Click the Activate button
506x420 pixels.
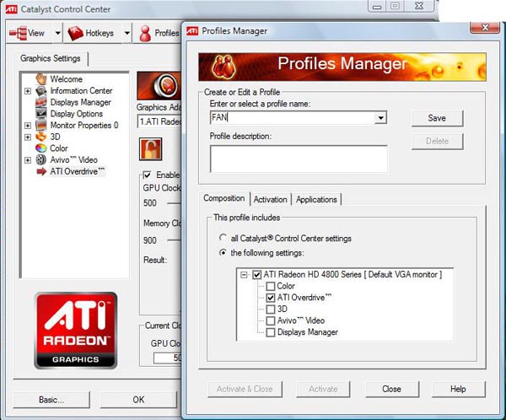click(x=323, y=390)
